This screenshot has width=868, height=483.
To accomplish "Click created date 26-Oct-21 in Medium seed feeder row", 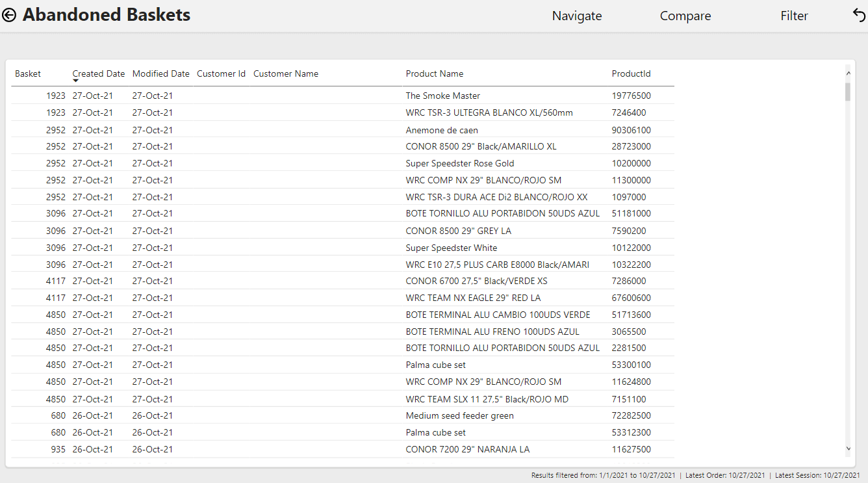I will [92, 415].
